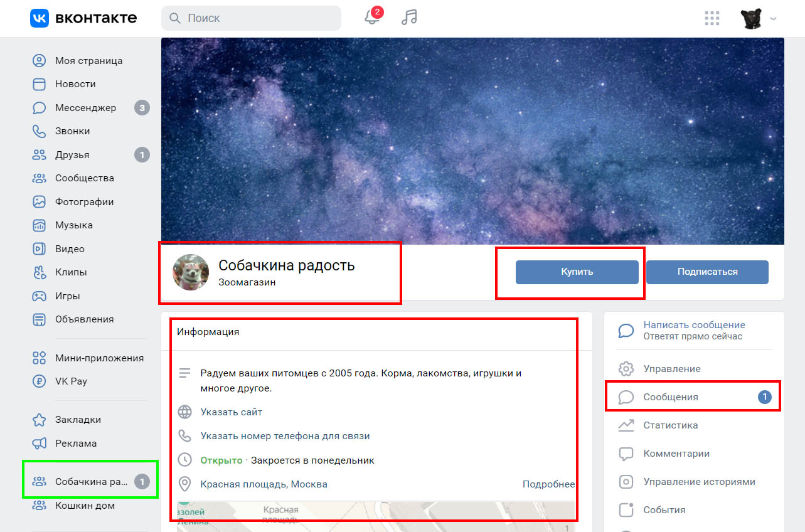Image resolution: width=805 pixels, height=532 pixels.
Task: Click the Звонки phone icon
Action: [40, 131]
